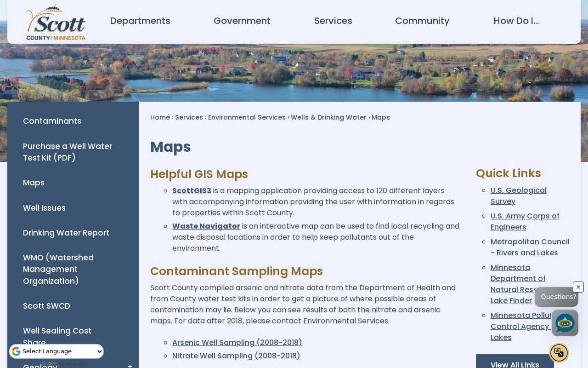Image resolution: width=588 pixels, height=368 pixels.
Task: Open Purchase a Well Water Test Kit (PDF)
Action: pyautogui.click(x=68, y=152)
